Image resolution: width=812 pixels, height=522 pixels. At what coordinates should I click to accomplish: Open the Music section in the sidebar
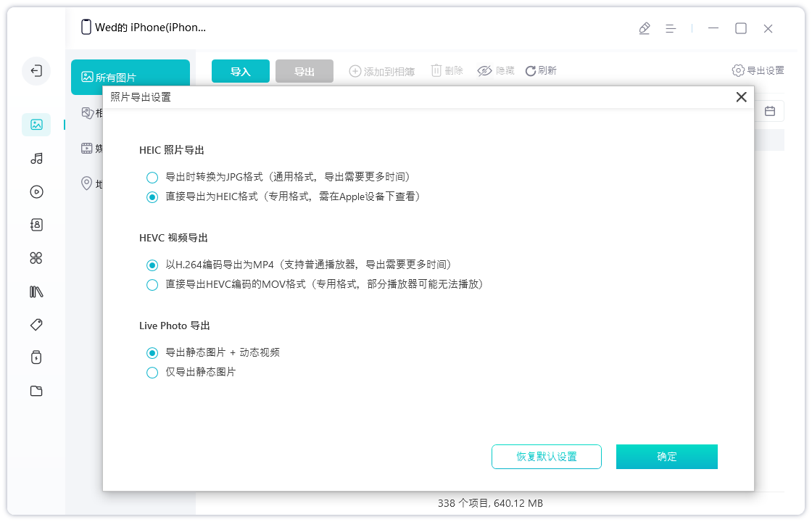point(36,159)
